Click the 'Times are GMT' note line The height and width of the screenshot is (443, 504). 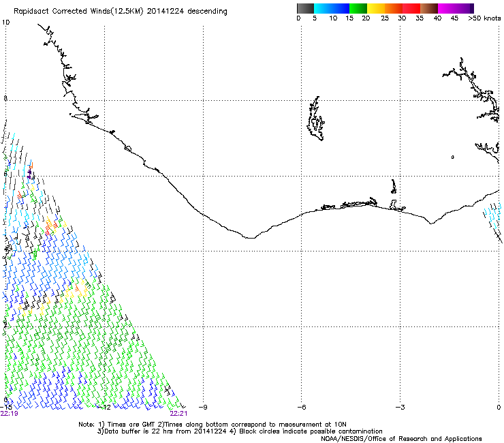[212, 425]
